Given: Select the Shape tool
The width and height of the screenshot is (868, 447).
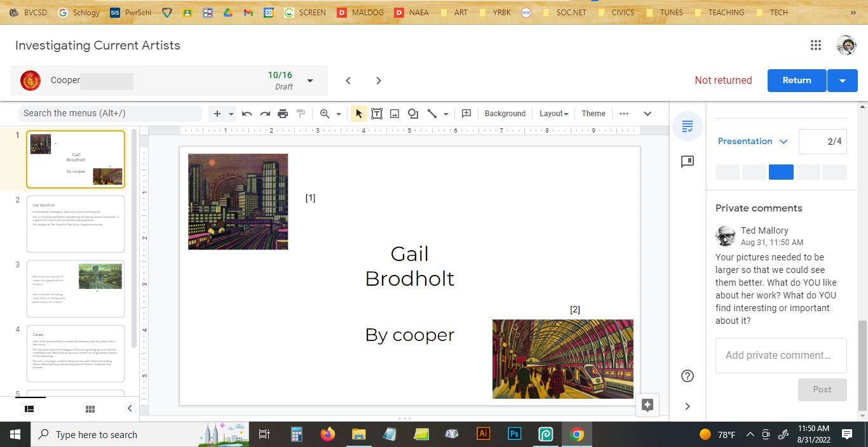Looking at the screenshot, I should coord(413,114).
